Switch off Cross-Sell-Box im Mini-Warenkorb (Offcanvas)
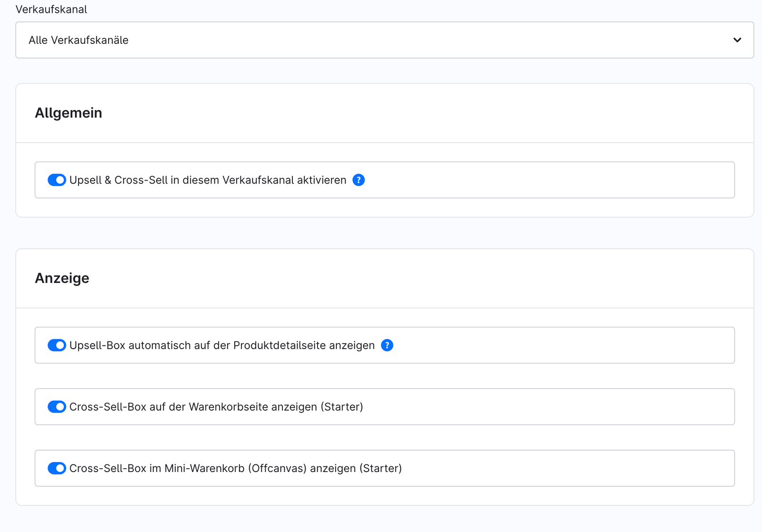This screenshot has height=532, width=762. (x=57, y=468)
